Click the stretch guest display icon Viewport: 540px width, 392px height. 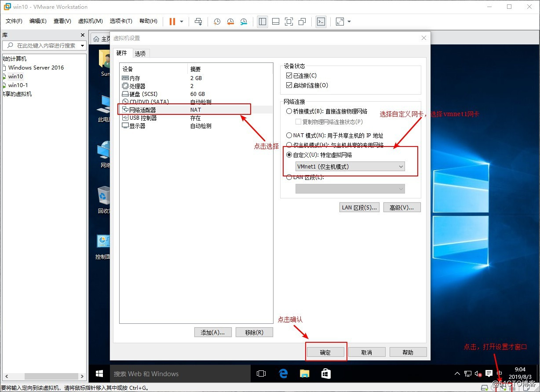coord(340,22)
